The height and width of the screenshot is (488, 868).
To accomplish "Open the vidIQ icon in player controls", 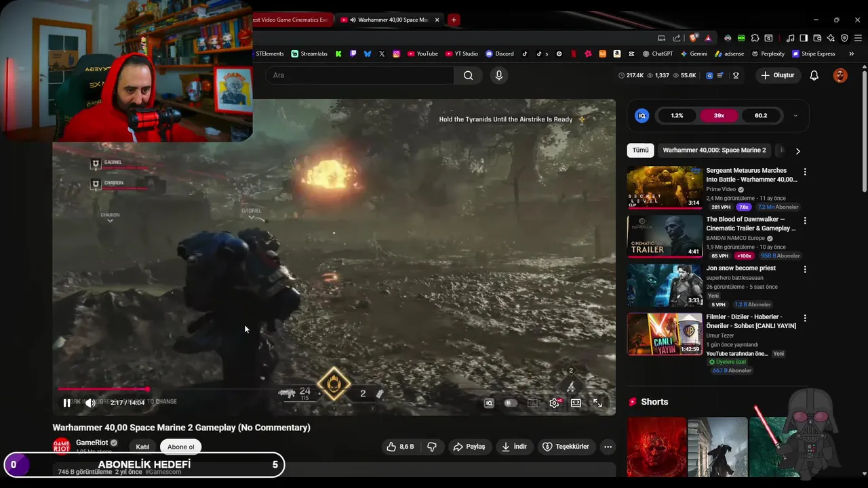I will coord(489,403).
